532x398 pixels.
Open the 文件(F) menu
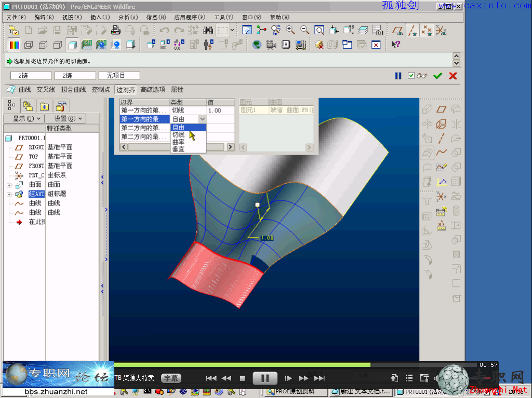click(x=16, y=17)
